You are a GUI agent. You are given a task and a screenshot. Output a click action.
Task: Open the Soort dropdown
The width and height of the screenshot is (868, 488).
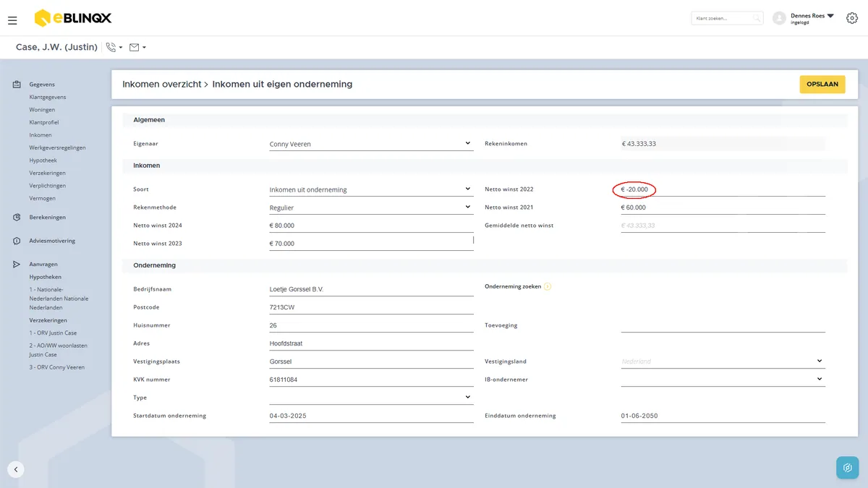tap(371, 189)
